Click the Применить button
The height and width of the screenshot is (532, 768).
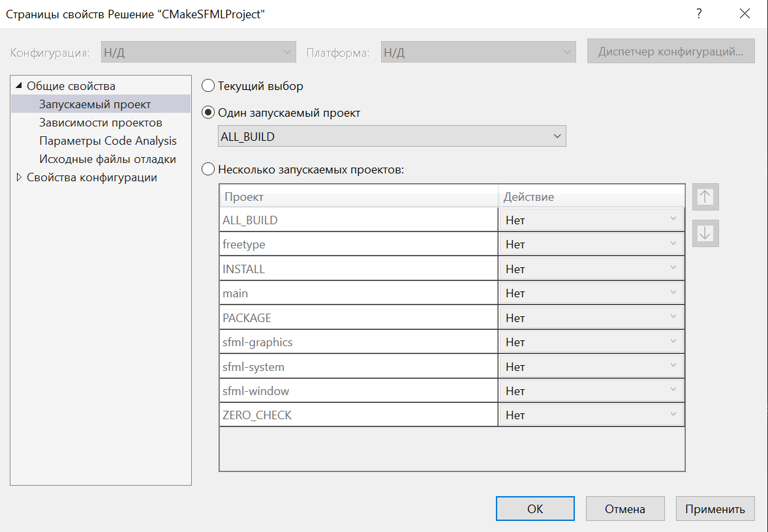pyautogui.click(x=714, y=509)
